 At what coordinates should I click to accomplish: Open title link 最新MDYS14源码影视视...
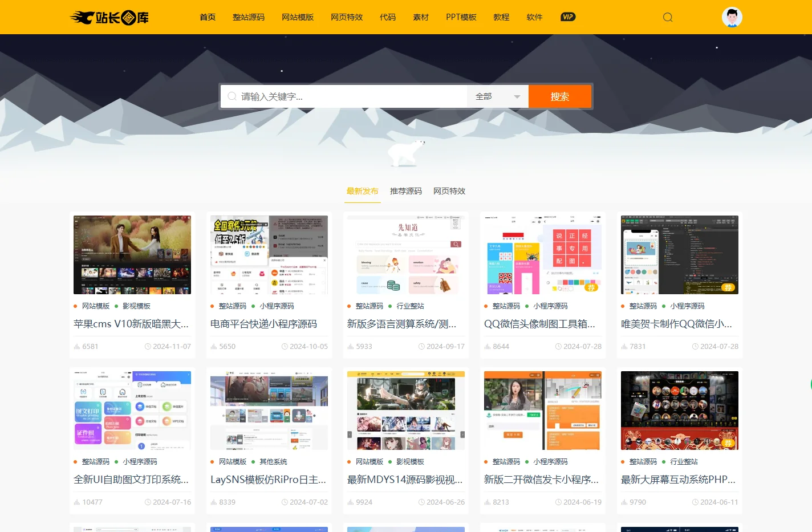click(x=405, y=480)
